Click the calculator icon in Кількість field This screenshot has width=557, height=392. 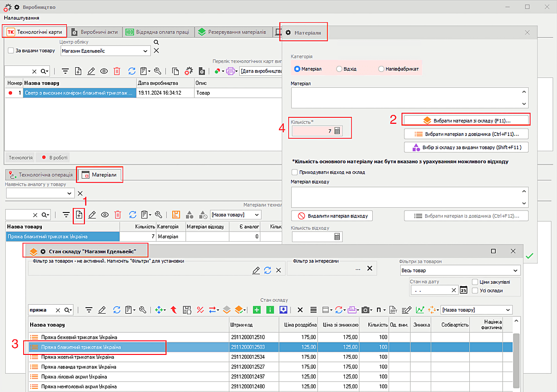click(x=337, y=131)
